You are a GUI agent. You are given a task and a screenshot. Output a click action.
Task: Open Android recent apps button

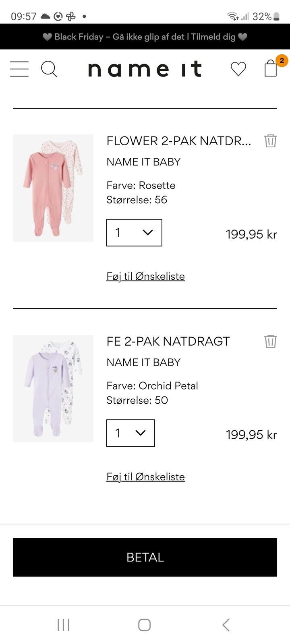pos(63,625)
